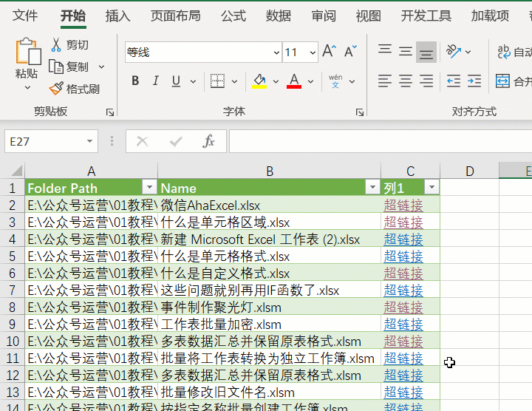Decrease font size with smaller A

tap(350, 52)
